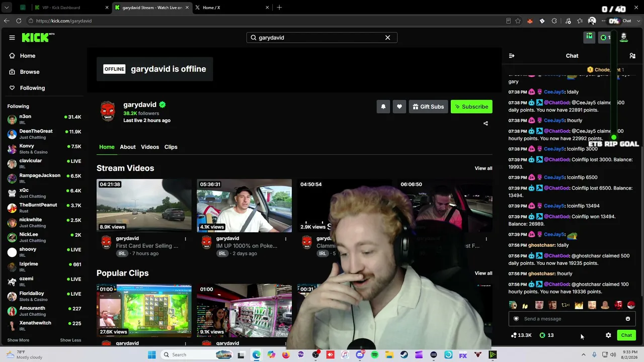
Task: Open the browser tab list dropdown
Action: 8,8
